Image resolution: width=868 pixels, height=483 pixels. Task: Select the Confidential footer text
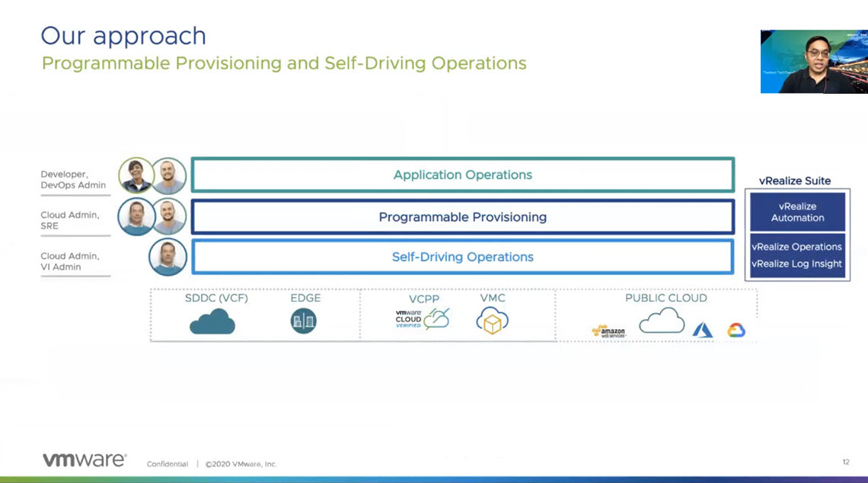coord(168,464)
